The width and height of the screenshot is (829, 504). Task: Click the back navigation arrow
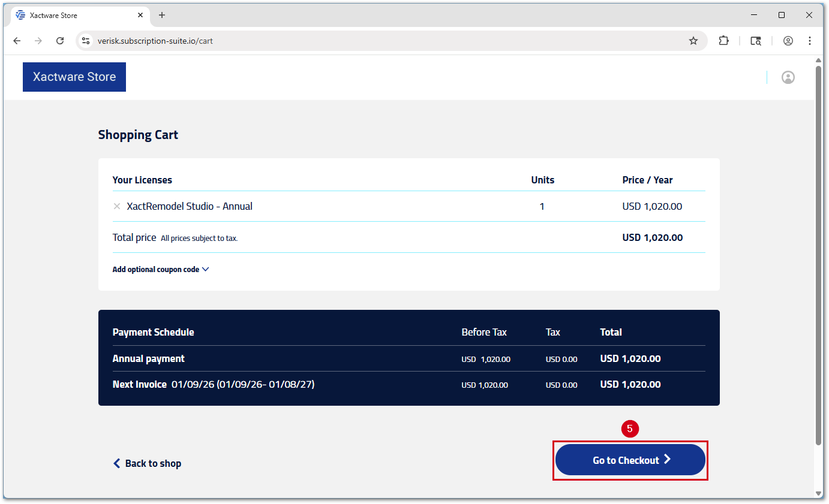coord(16,41)
